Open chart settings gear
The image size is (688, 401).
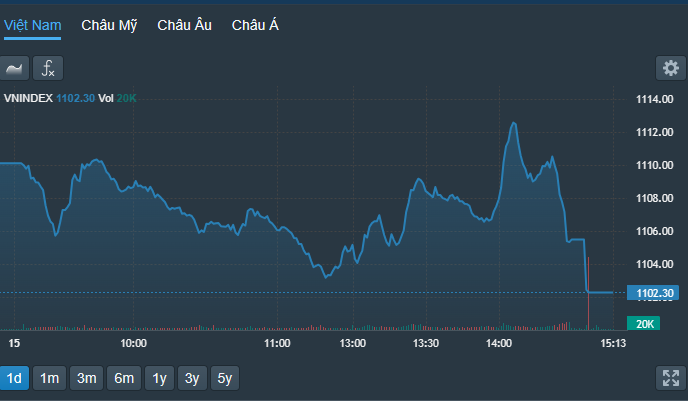(x=670, y=68)
